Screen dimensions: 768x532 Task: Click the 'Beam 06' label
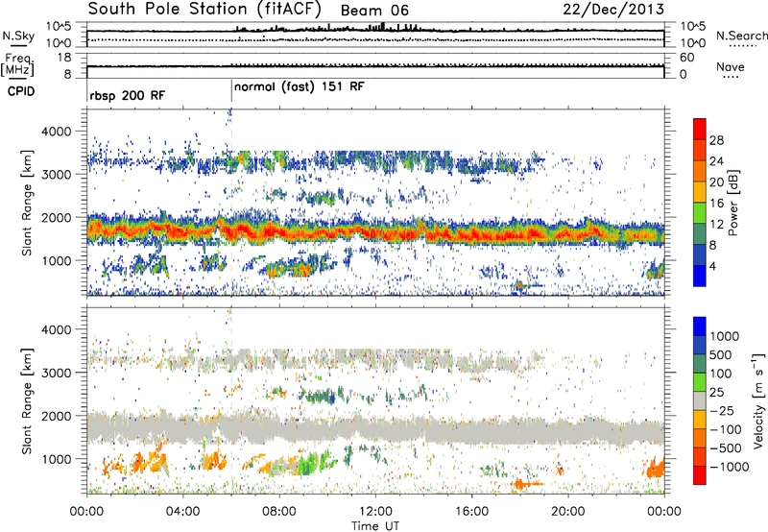(x=374, y=11)
